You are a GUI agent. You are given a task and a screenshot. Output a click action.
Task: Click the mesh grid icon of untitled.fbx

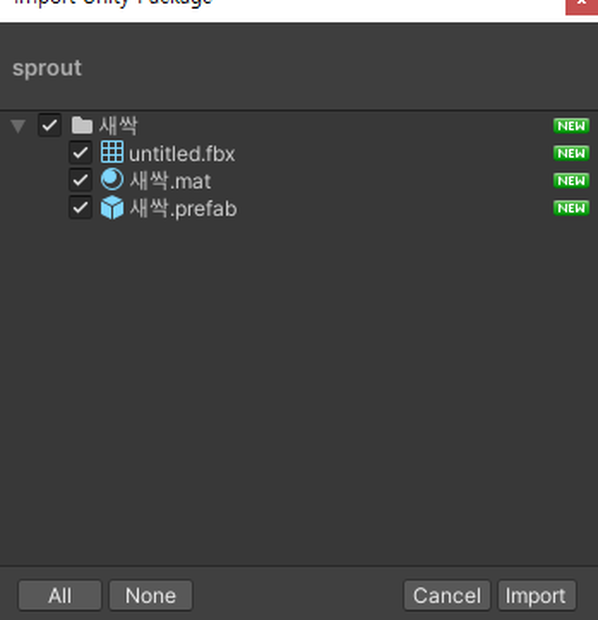click(x=112, y=152)
